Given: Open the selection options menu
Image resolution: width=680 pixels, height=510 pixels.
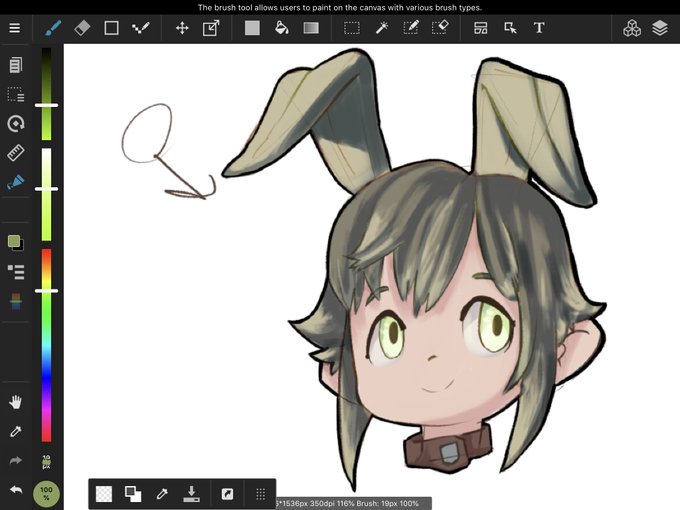Looking at the screenshot, I should (x=16, y=94).
